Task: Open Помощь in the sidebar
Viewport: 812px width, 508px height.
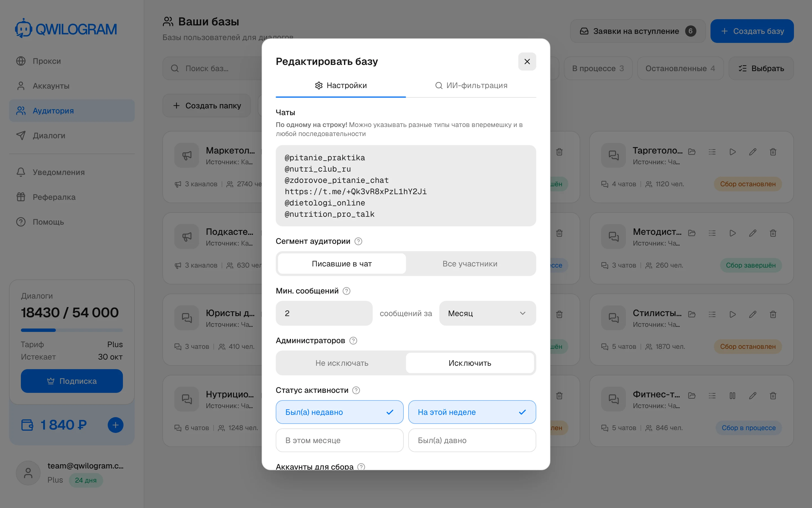Action: point(72,222)
